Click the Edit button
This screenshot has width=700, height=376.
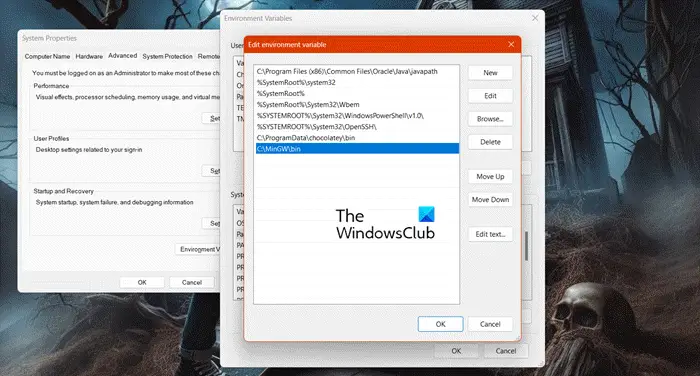[490, 96]
